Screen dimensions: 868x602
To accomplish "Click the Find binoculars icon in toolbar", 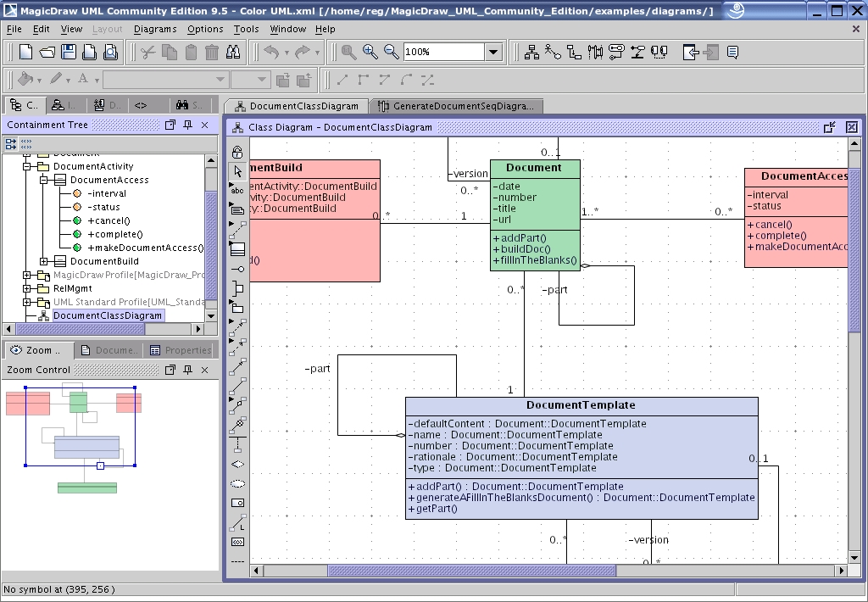I will [x=233, y=53].
